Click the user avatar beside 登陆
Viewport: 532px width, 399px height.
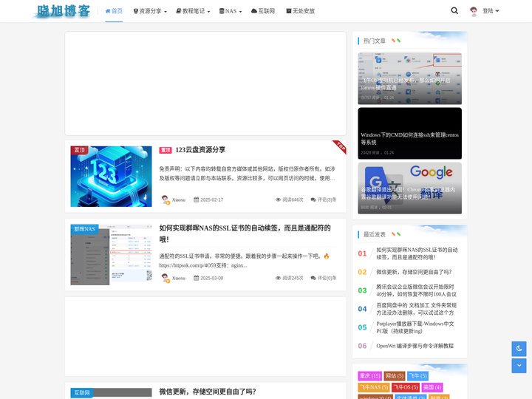pos(474,11)
